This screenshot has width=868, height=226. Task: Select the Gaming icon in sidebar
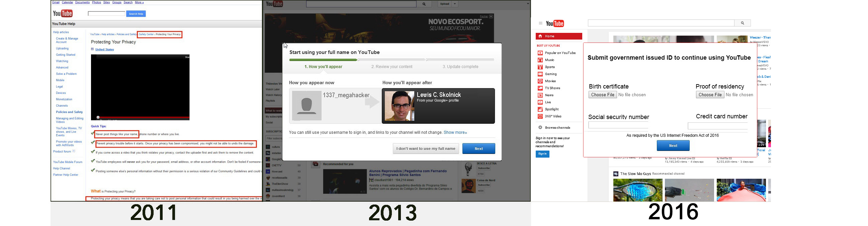pyautogui.click(x=540, y=74)
